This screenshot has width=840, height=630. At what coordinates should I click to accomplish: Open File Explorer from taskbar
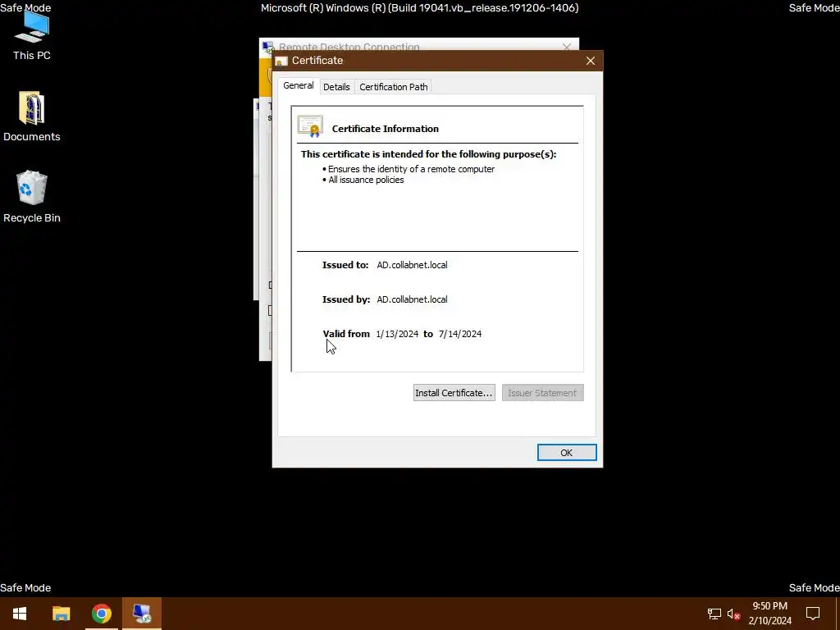click(61, 614)
